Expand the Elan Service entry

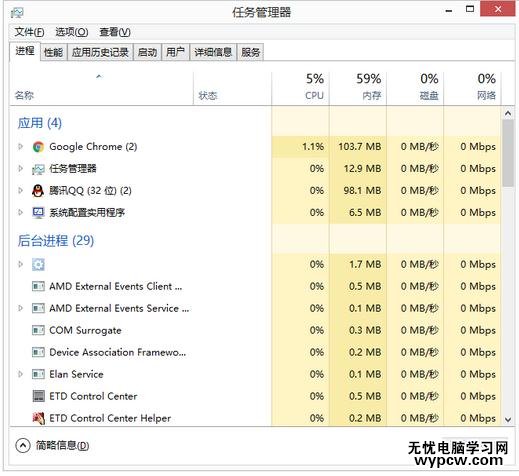pyautogui.click(x=20, y=374)
